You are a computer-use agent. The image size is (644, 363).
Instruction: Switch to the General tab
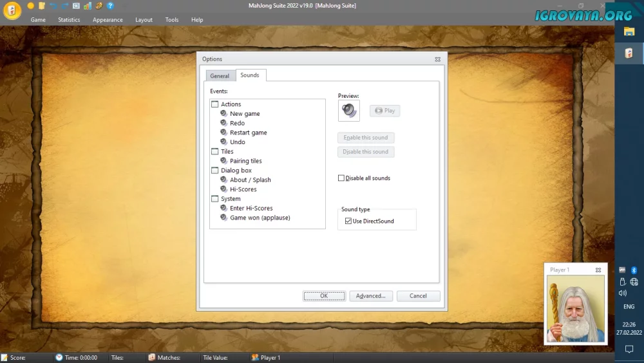[x=220, y=76]
